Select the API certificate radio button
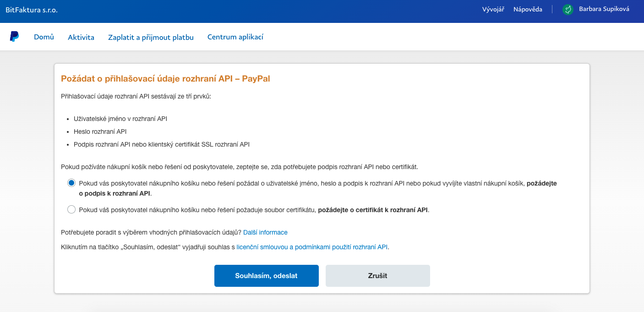Viewport: 644px width, 312px height. point(71,210)
